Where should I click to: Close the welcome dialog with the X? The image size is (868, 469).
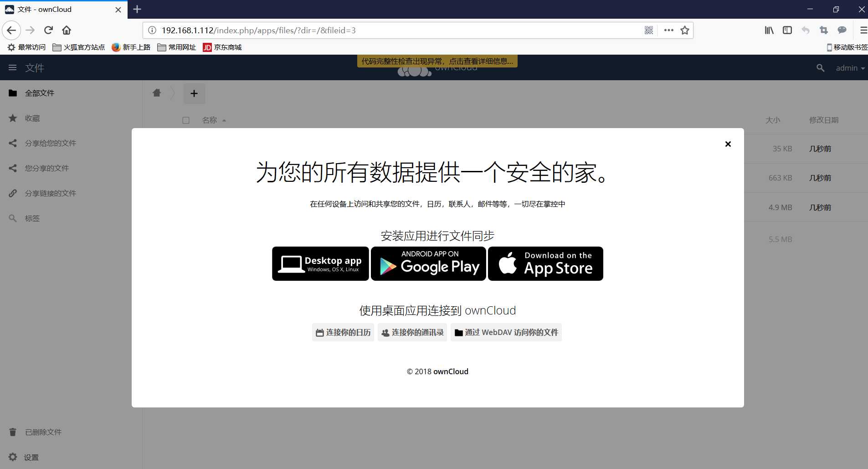coord(728,144)
